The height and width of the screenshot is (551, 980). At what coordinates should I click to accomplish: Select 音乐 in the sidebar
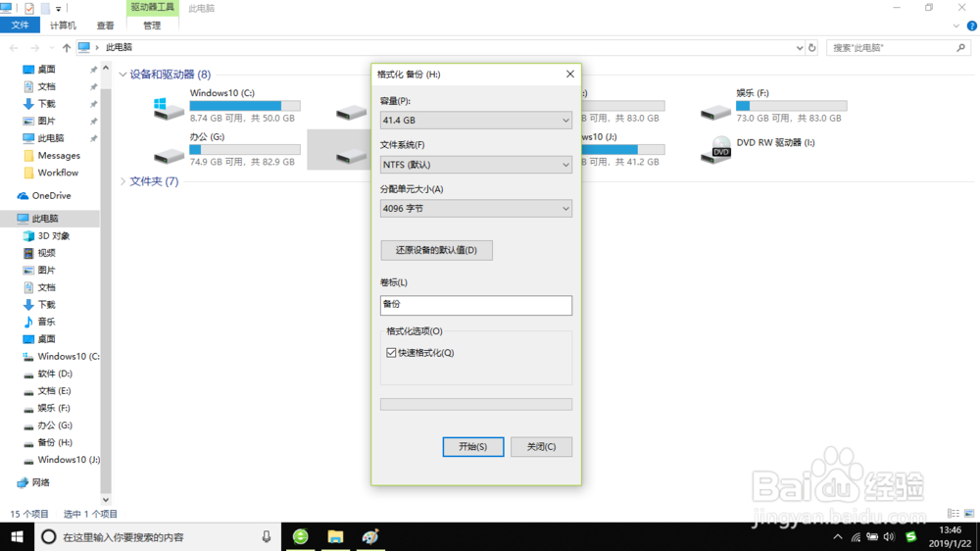pos(46,322)
